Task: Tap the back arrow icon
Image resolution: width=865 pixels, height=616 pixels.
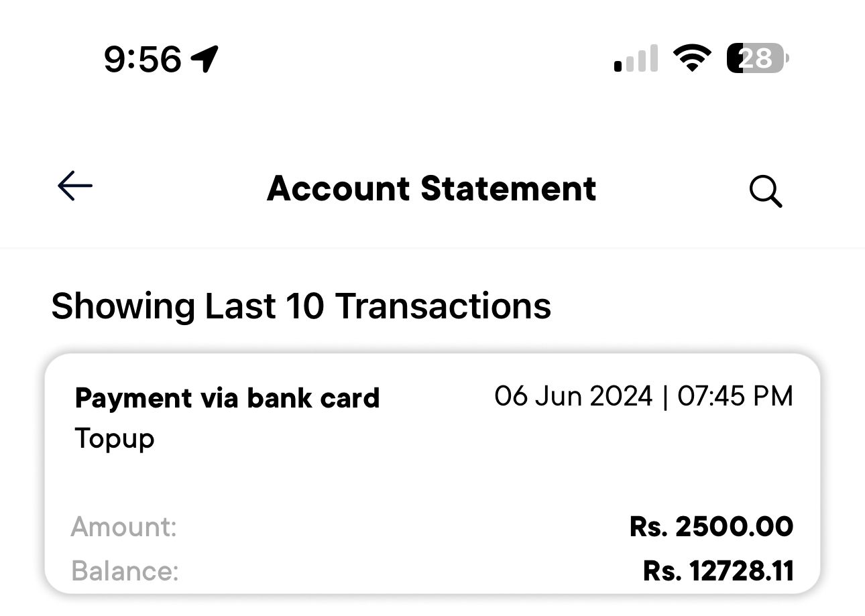Action: [x=74, y=186]
